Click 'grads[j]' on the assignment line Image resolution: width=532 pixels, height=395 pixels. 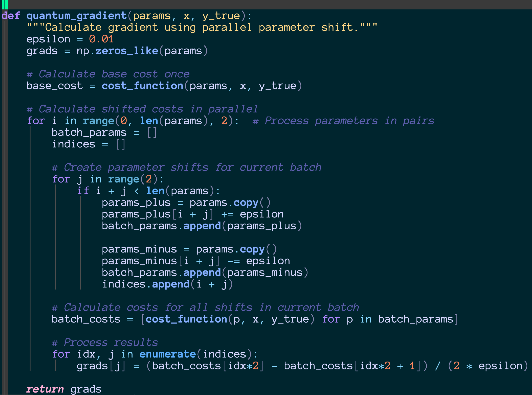[101, 366]
